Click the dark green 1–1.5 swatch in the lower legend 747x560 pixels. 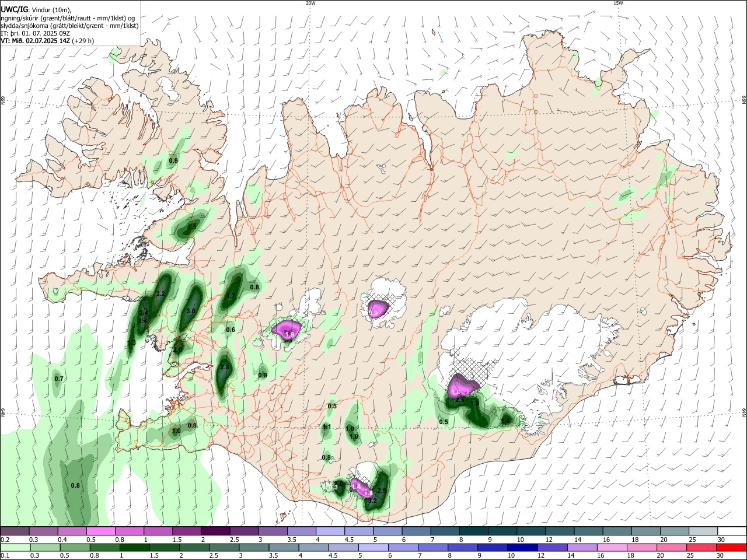tap(134, 547)
